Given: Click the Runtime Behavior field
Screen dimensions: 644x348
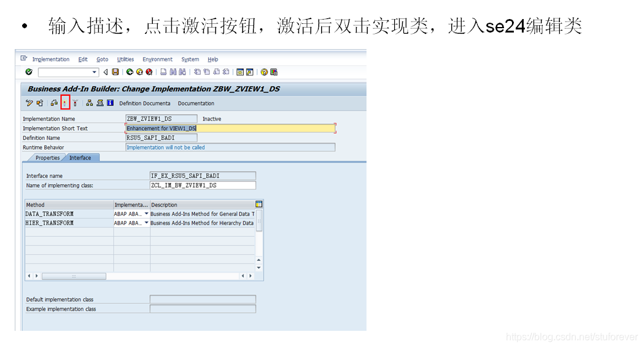Looking at the screenshot, I should tap(230, 147).
